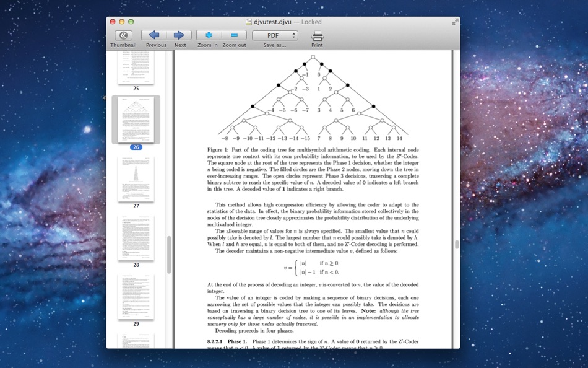This screenshot has width=588, height=368.
Task: Click the 'Figure 1:' caption text
Action: point(218,150)
